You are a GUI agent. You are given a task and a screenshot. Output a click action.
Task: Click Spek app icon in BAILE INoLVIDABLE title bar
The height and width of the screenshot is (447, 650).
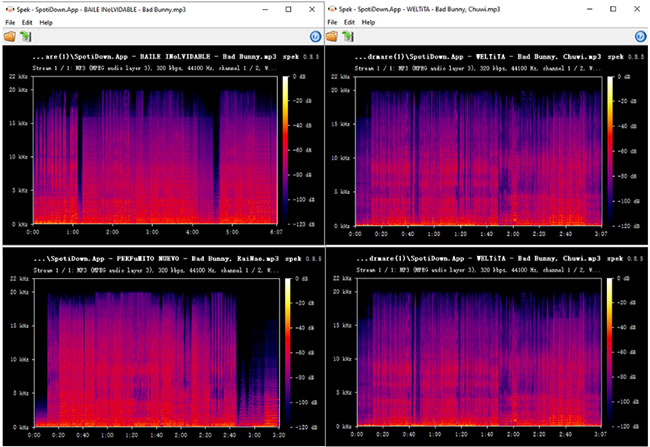10,9
